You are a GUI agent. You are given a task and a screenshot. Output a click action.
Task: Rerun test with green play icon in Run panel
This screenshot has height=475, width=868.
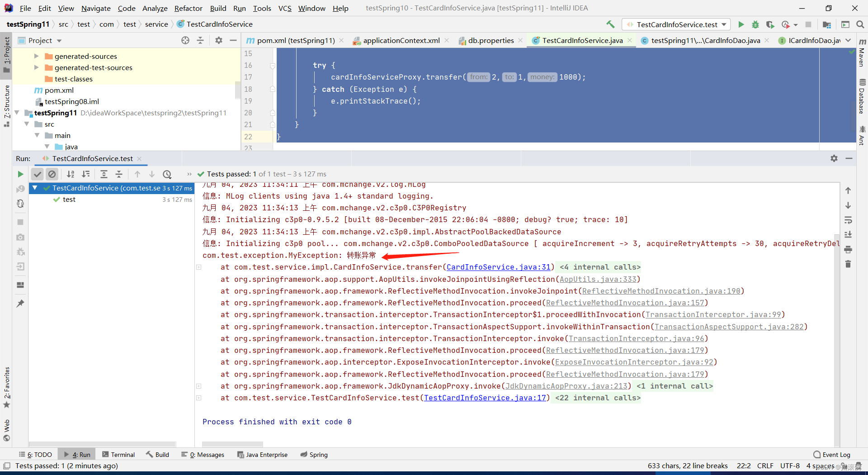click(20, 174)
